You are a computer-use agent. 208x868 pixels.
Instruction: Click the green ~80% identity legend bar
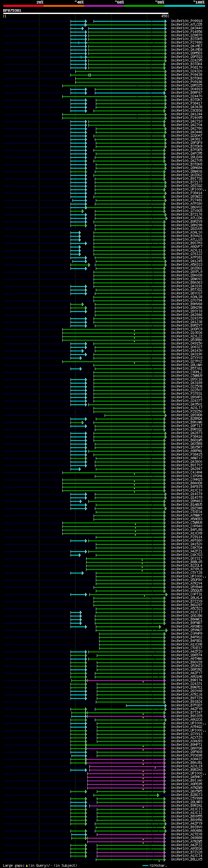(145, 6)
